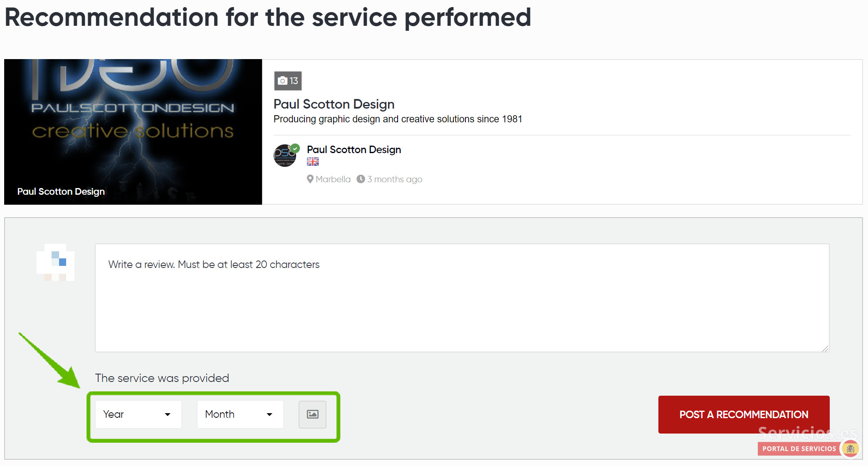Click the Marbella location text
Image resolution: width=868 pixels, height=466 pixels.
click(333, 179)
